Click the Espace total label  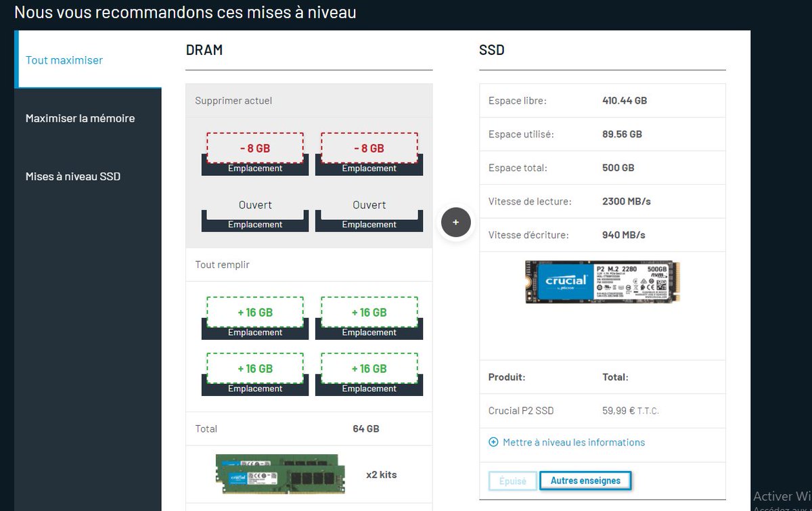[x=518, y=168]
